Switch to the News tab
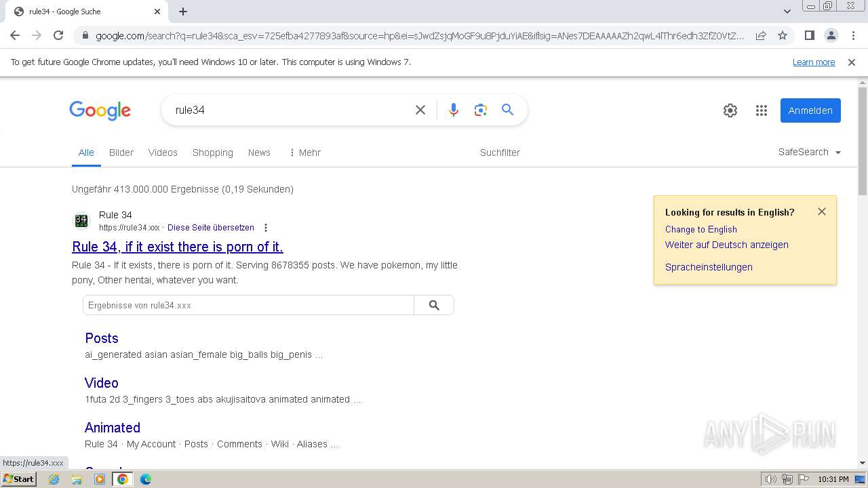 click(259, 152)
